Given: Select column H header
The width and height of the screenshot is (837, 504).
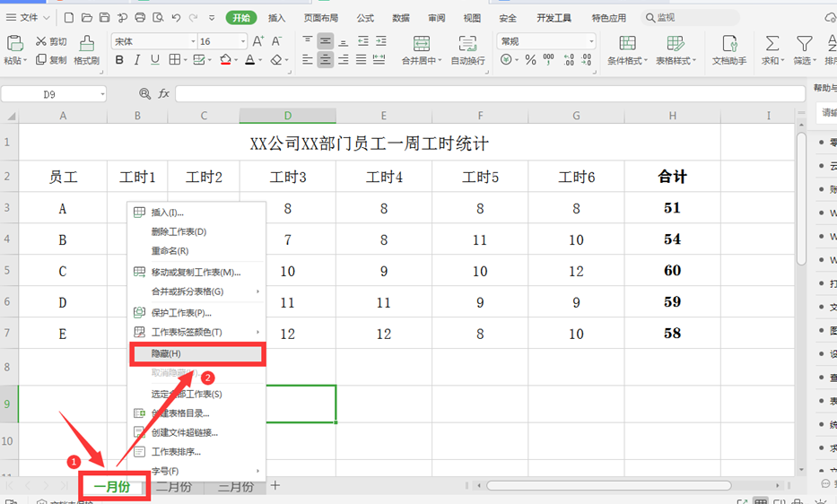Looking at the screenshot, I should click(673, 116).
